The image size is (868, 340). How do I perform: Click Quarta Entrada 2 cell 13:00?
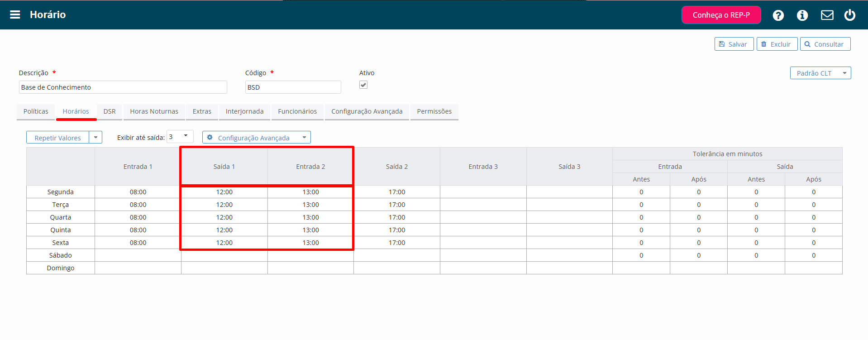point(311,217)
